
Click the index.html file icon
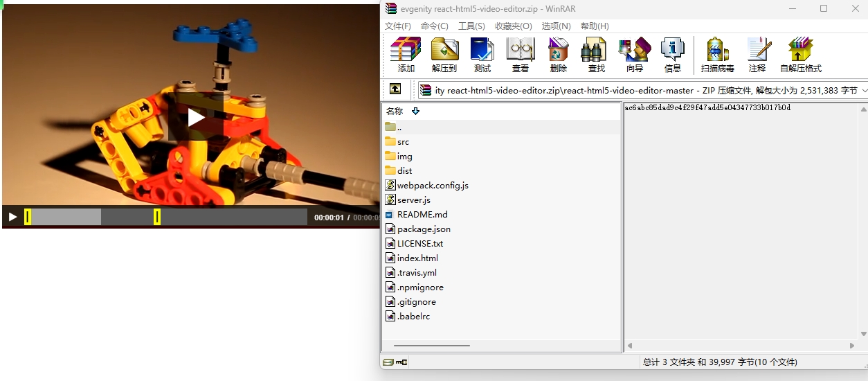click(x=390, y=258)
